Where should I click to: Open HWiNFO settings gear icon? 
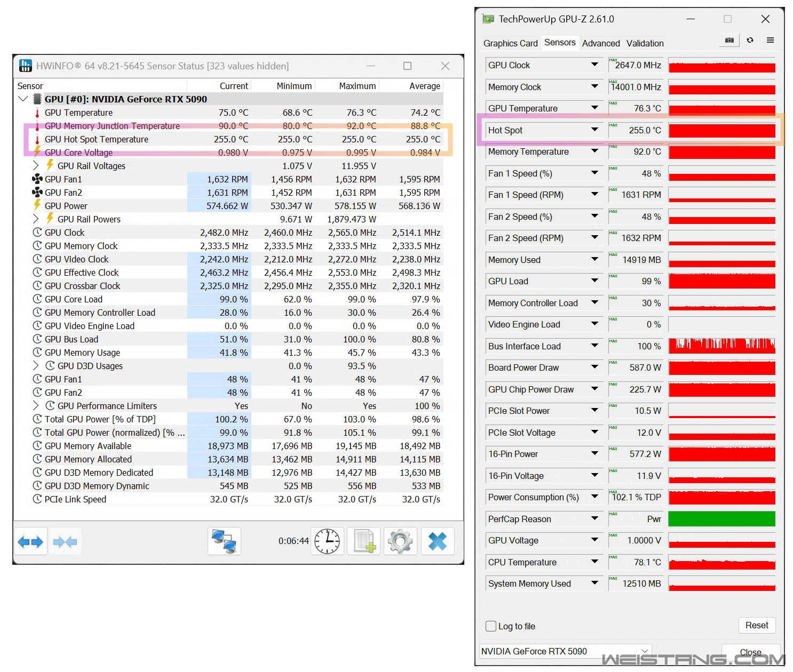coord(401,542)
